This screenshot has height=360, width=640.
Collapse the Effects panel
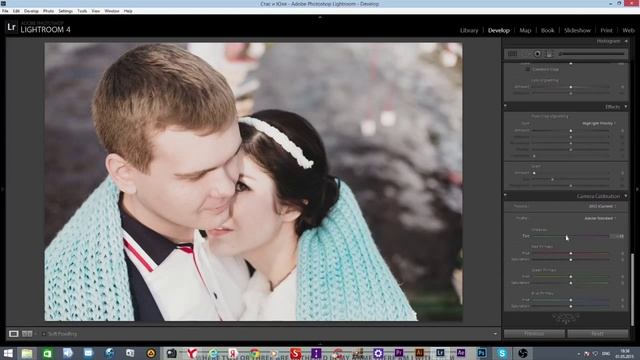click(x=626, y=107)
